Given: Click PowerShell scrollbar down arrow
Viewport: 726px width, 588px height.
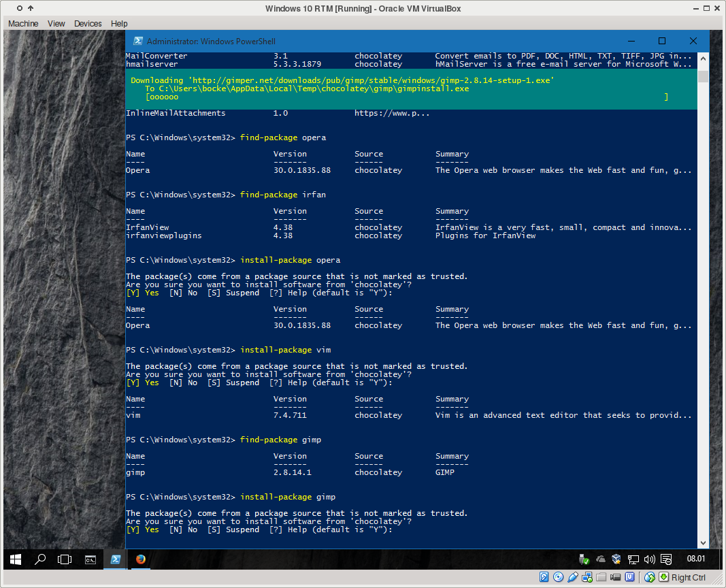Looking at the screenshot, I should click(703, 542).
